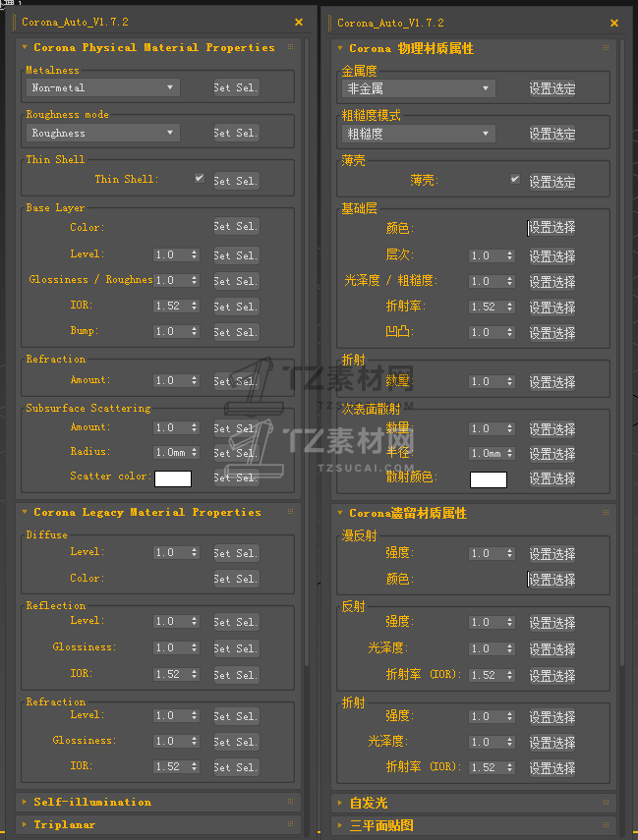Click Set Sel. for Base Layer Color
Viewport: 638px width, 840px height.
237,227
